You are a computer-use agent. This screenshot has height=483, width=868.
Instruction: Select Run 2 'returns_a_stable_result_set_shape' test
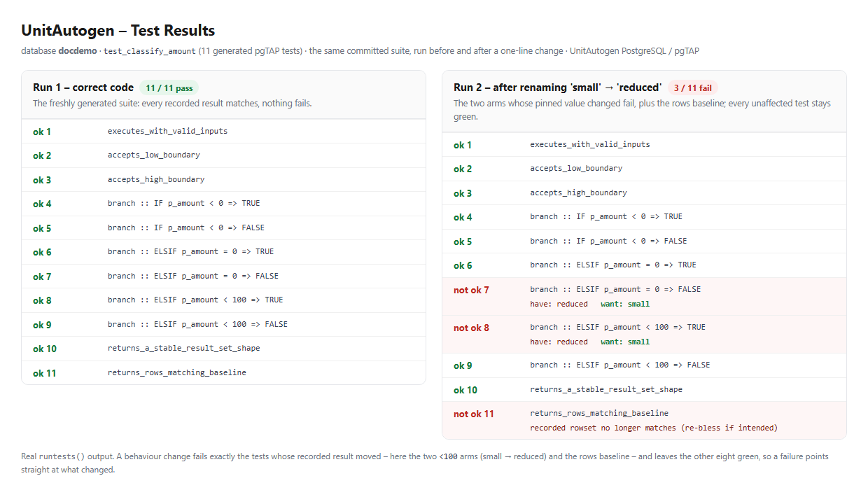click(x=606, y=389)
